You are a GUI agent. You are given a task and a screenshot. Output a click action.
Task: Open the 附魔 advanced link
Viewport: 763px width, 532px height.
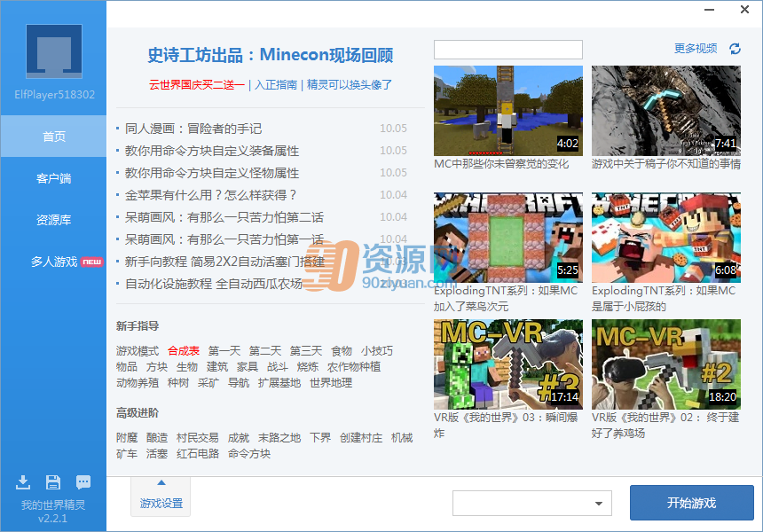tap(127, 438)
